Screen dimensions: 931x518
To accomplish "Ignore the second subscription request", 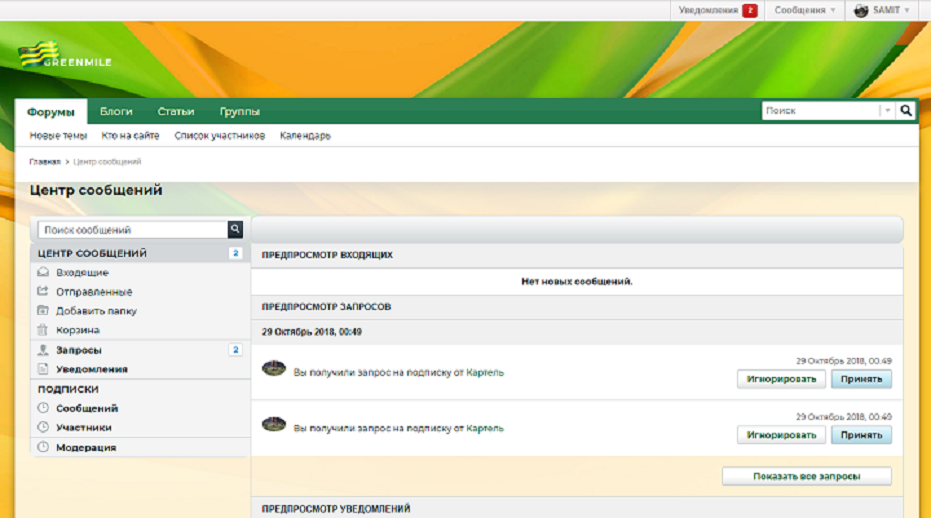I will point(781,435).
